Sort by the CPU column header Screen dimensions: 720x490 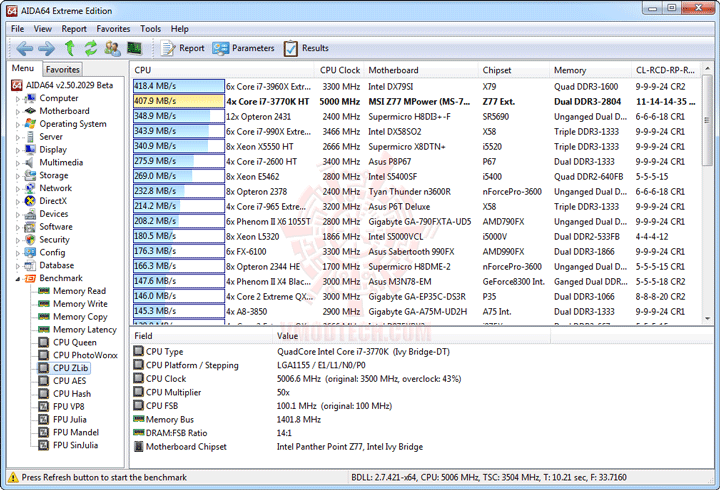click(x=223, y=70)
